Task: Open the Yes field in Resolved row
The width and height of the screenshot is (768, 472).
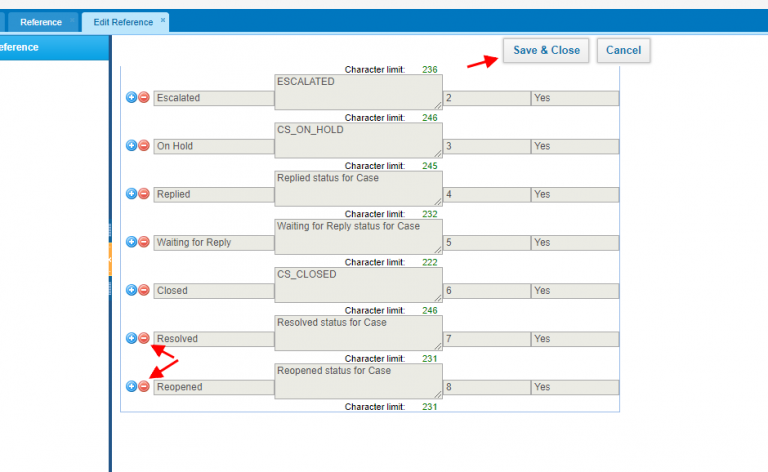Action: pyautogui.click(x=575, y=339)
